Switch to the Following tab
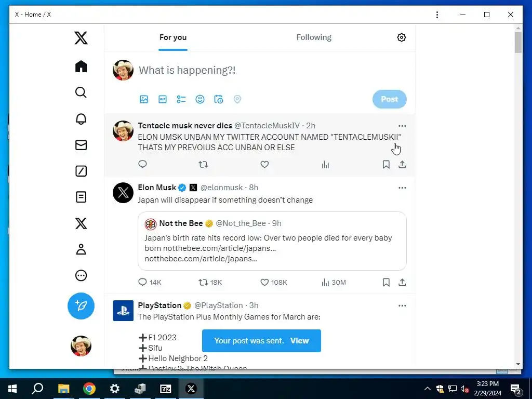The width and height of the screenshot is (532, 399). tap(314, 37)
